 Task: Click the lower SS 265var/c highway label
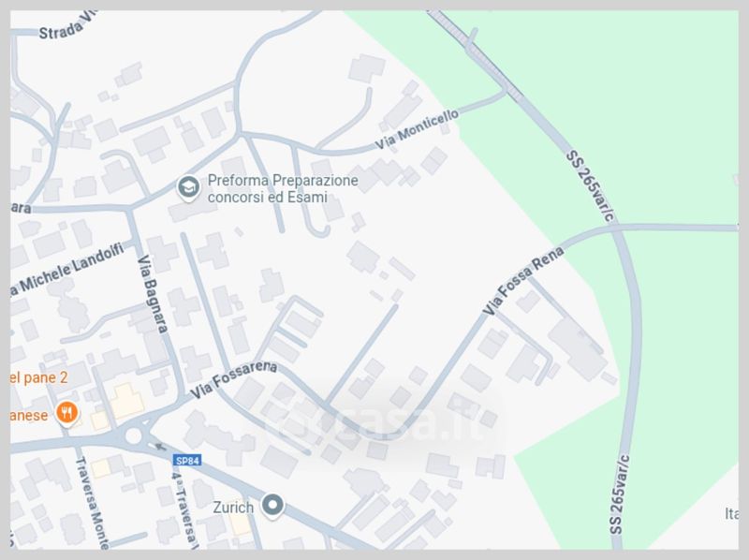pyautogui.click(x=620, y=494)
